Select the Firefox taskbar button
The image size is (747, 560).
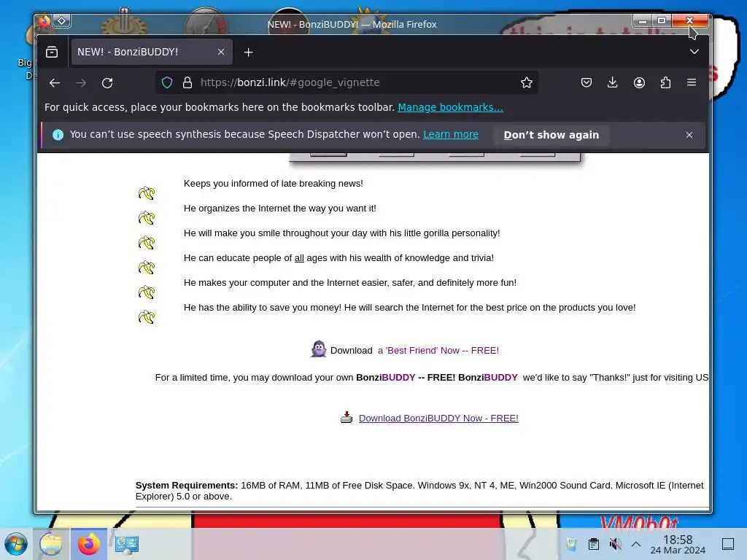point(88,544)
